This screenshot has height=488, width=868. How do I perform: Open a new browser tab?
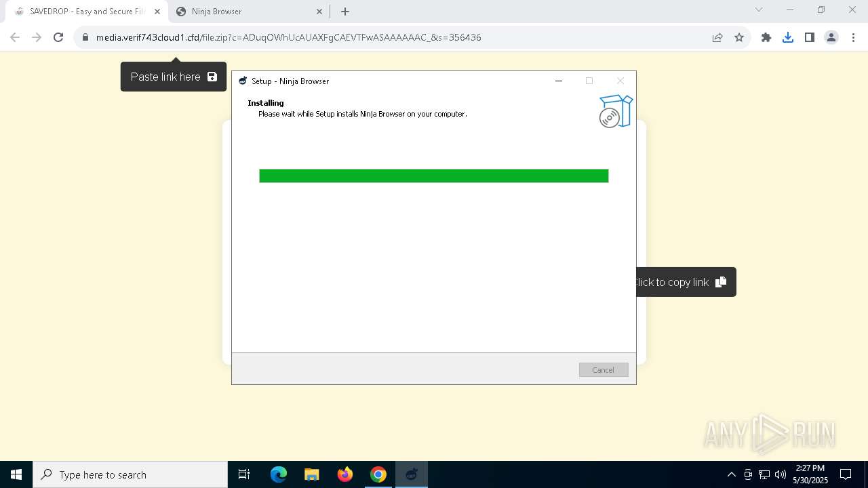tap(345, 12)
